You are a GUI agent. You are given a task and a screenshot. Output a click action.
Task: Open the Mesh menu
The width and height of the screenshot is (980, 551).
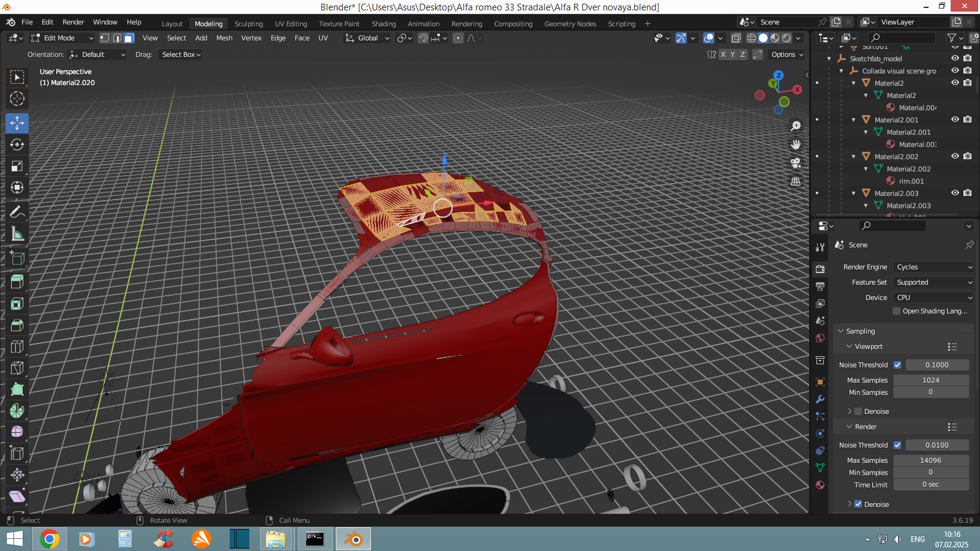224,38
